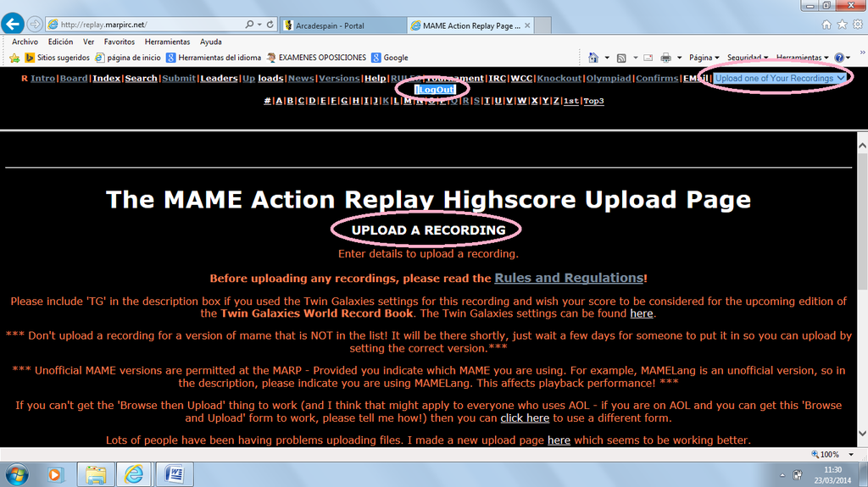Click the browser Back arrow button
Image resolution: width=868 pixels, height=487 pixels.
tap(13, 24)
